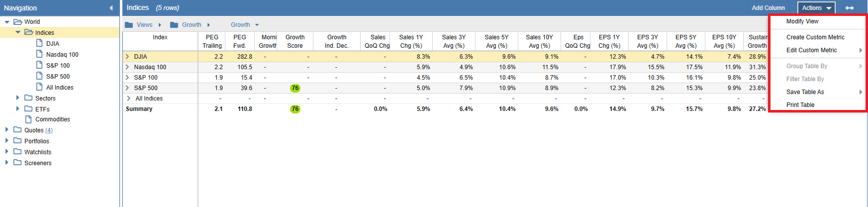This screenshot has height=207, width=868.
Task: Open the Nasdaq 100 item in navigation
Action: click(62, 55)
